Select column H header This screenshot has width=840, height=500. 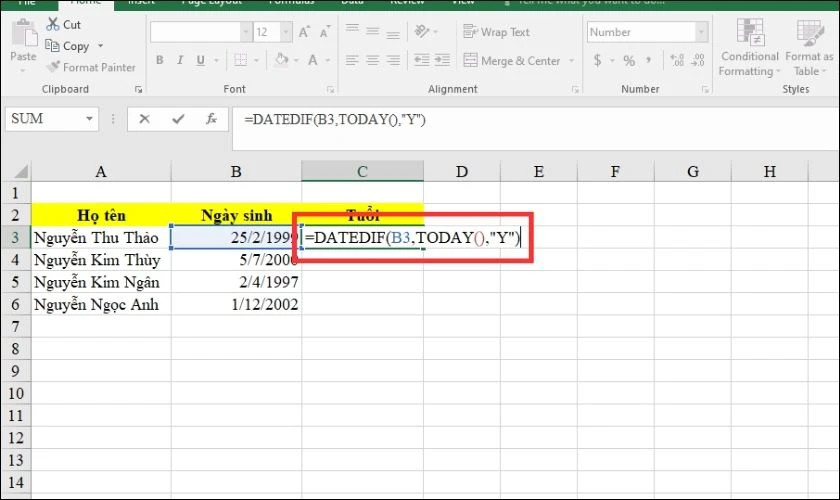(769, 171)
